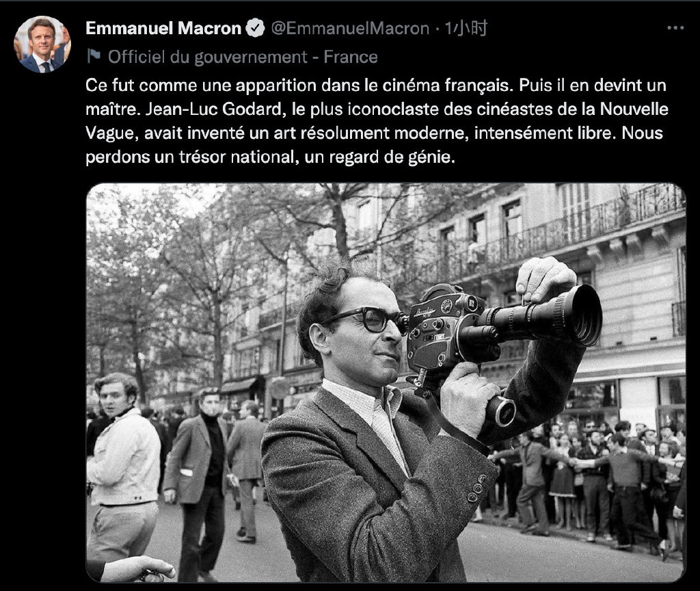Click the filmmaker's dark glasses in photo

370,319
